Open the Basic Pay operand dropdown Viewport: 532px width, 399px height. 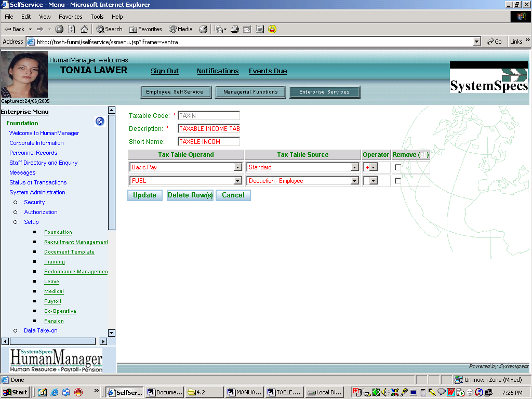[238, 167]
